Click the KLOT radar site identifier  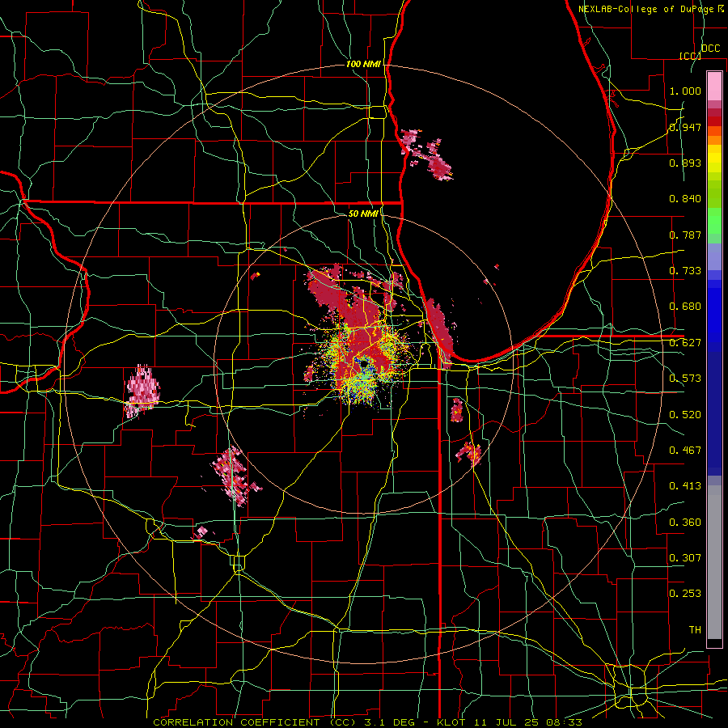click(x=451, y=722)
